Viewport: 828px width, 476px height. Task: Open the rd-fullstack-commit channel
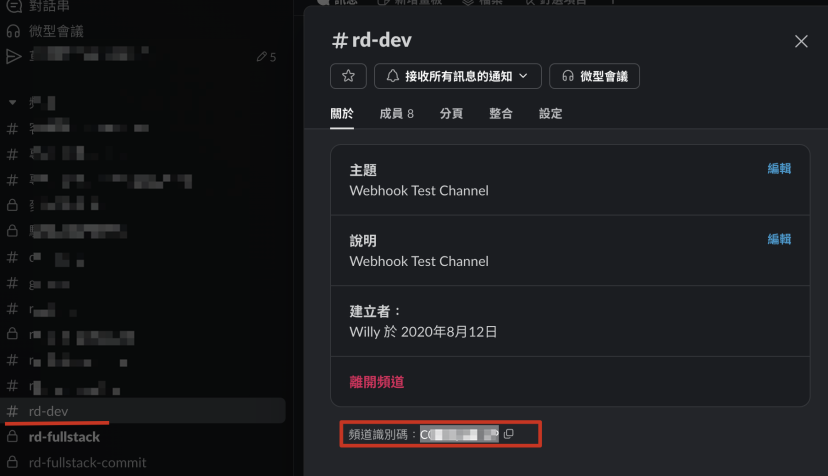click(87, 463)
